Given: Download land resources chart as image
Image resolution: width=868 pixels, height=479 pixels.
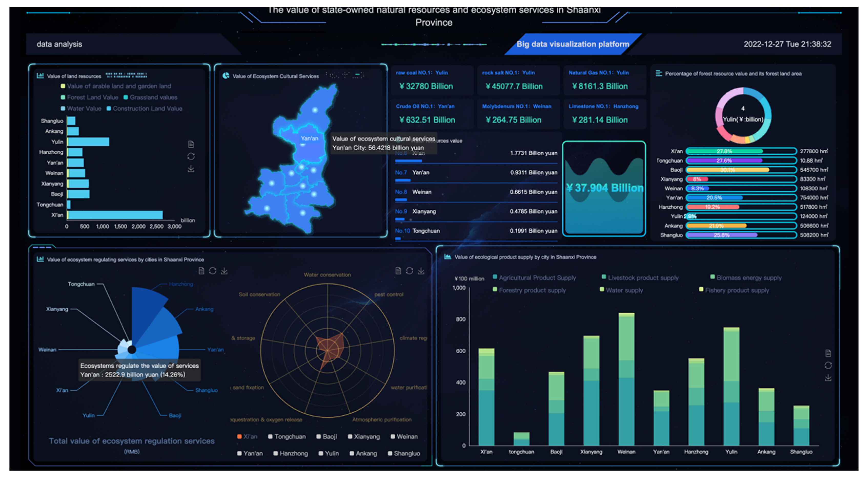Looking at the screenshot, I should point(191,169).
